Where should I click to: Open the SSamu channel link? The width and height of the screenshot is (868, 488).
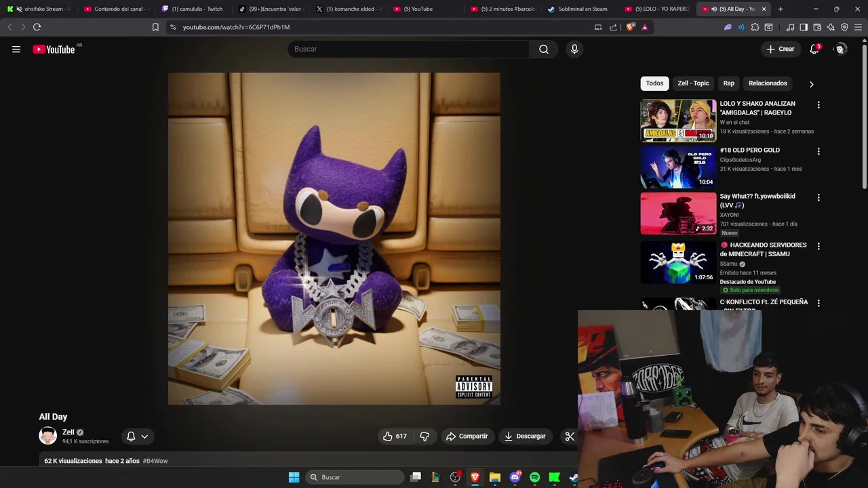(x=728, y=264)
